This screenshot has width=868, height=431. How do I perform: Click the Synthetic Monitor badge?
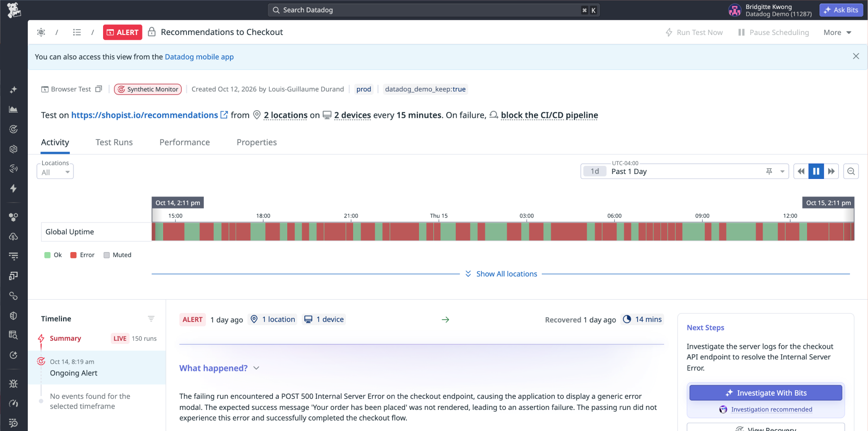[x=148, y=89]
